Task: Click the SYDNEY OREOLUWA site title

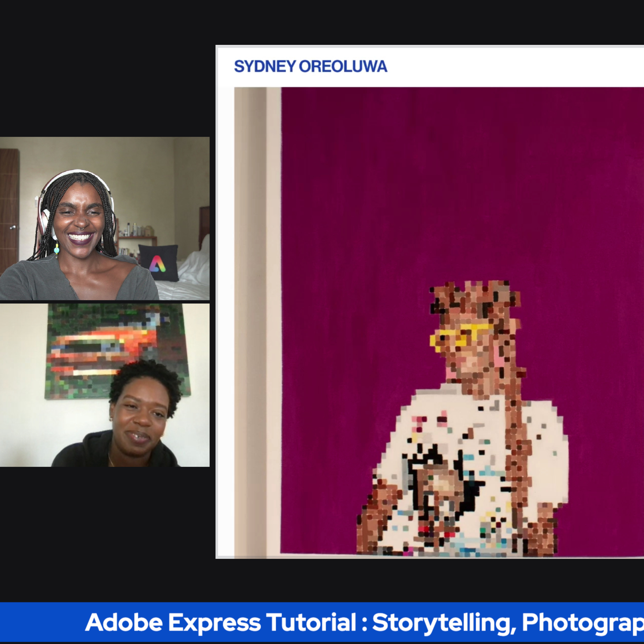Action: pos(310,66)
